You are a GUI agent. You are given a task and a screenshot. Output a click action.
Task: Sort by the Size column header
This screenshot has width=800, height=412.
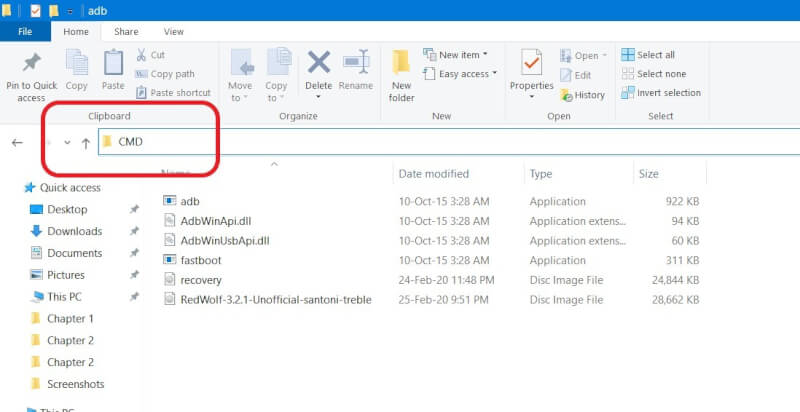point(648,174)
